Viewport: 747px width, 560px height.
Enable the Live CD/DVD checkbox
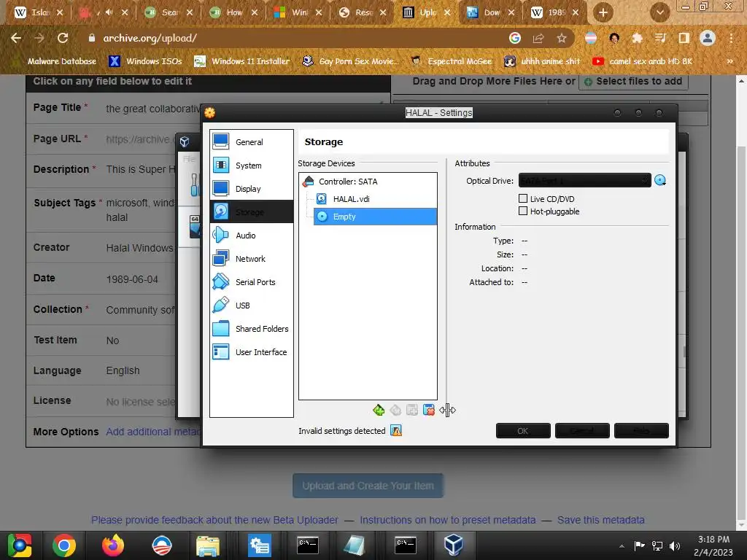pos(523,198)
